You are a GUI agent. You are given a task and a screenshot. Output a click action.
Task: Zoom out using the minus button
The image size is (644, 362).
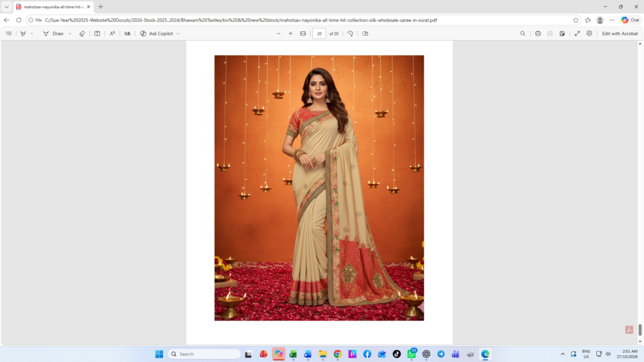(279, 34)
